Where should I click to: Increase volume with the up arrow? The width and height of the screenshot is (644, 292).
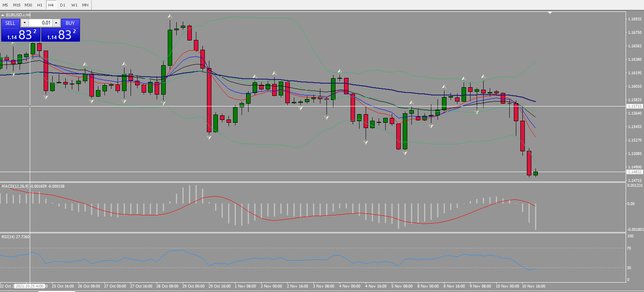tap(56, 23)
